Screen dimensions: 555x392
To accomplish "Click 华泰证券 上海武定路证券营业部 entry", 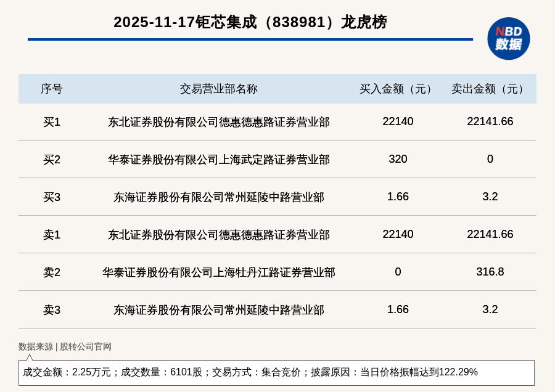I will pyautogui.click(x=218, y=160).
